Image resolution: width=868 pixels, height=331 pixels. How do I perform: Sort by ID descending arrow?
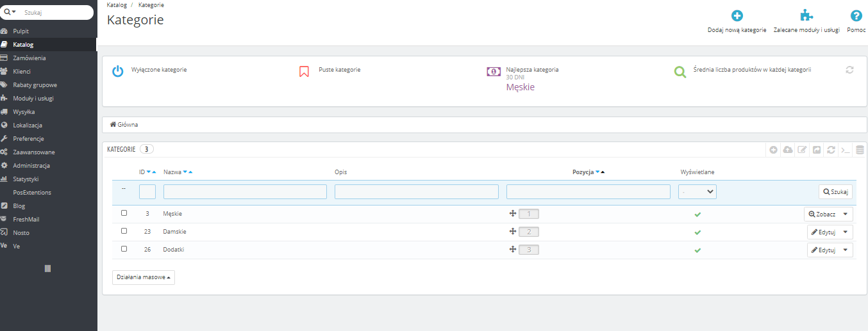coord(149,172)
